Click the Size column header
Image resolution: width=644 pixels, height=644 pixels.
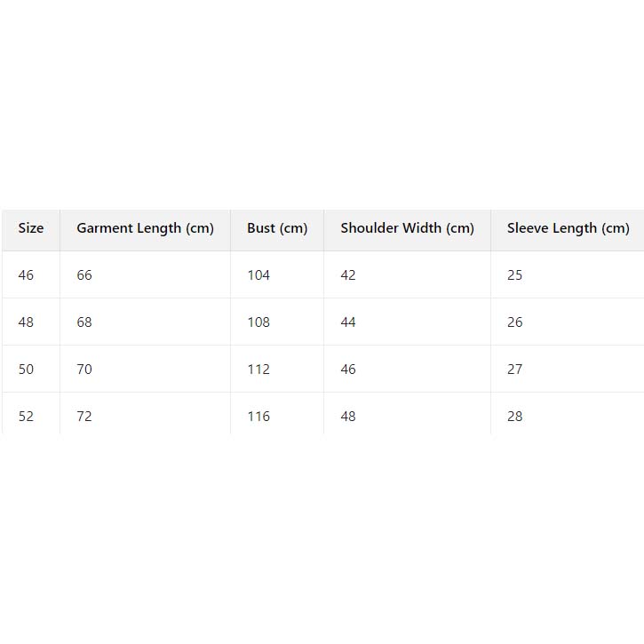pyautogui.click(x=31, y=228)
